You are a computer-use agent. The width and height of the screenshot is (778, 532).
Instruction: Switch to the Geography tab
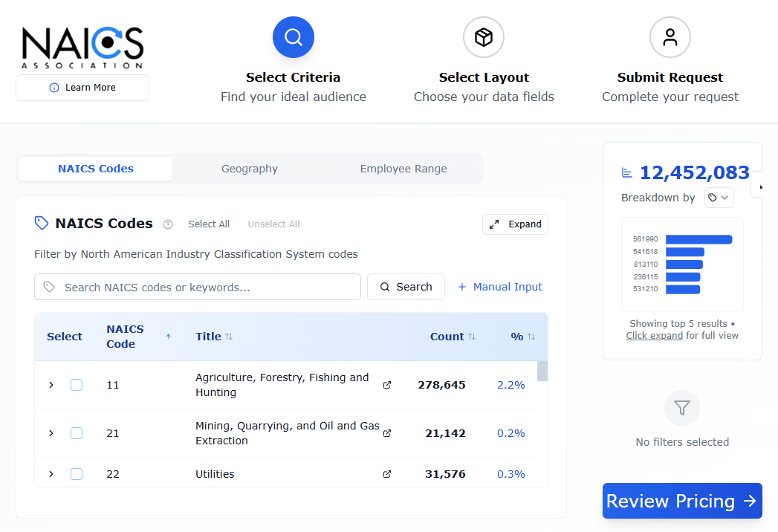(249, 168)
